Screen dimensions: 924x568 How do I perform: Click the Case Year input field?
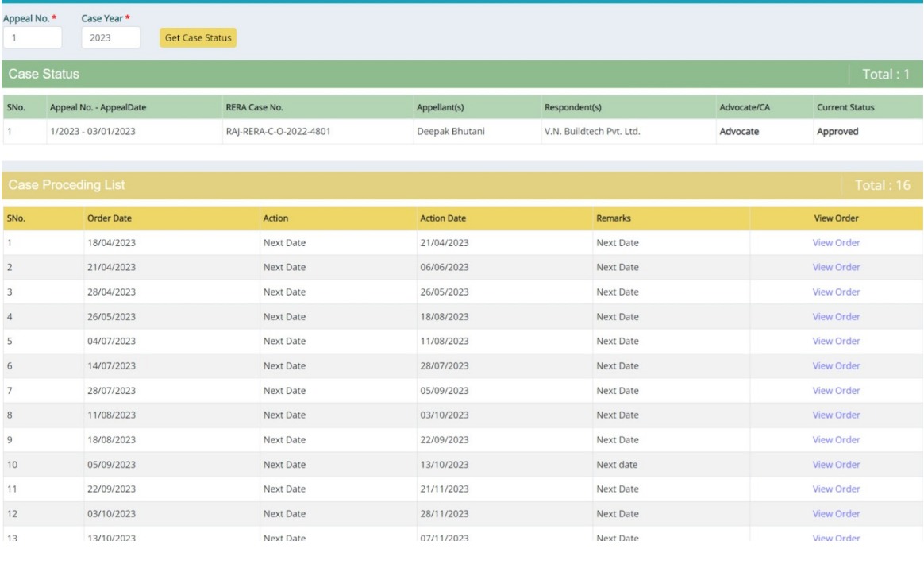pyautogui.click(x=110, y=37)
